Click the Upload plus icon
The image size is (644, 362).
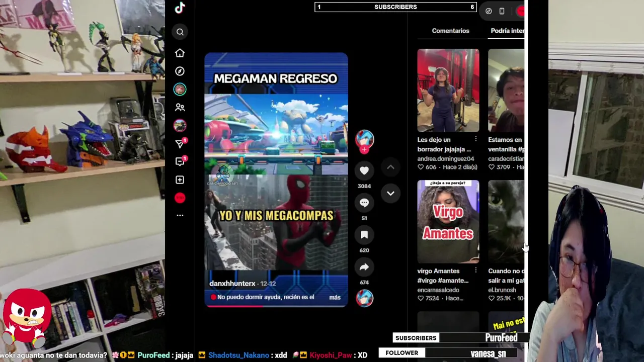point(180,179)
